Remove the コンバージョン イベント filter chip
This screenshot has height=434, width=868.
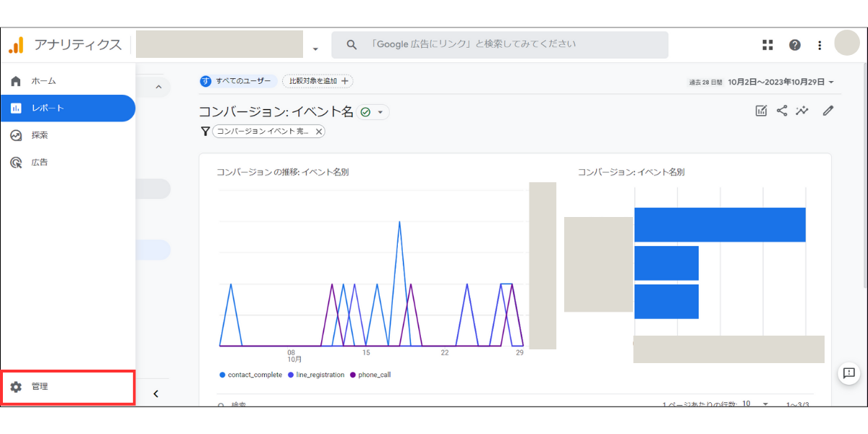[318, 132]
